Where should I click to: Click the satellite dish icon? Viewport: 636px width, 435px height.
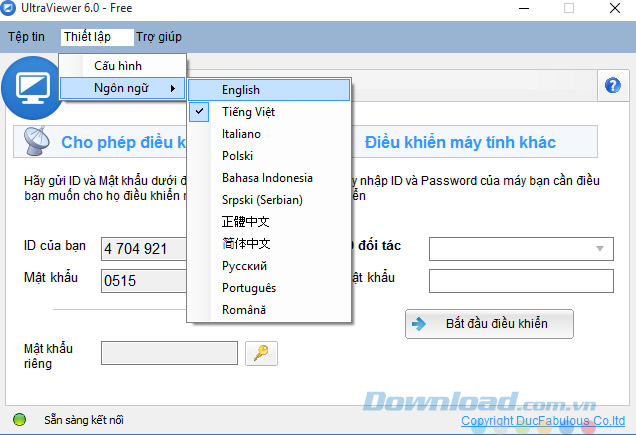pos(37,141)
